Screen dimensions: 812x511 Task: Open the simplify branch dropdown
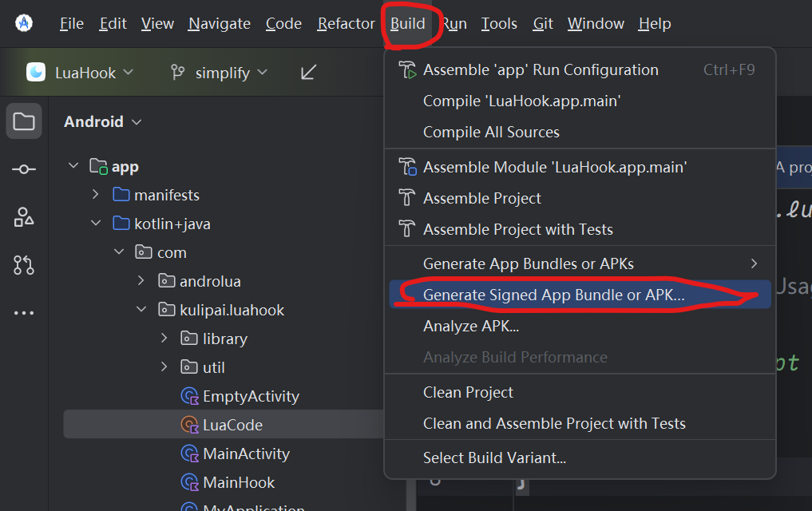(220, 73)
